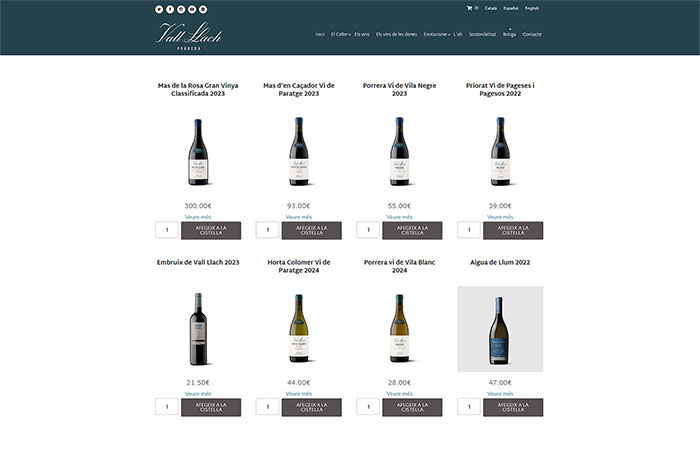Switch language to English
Screen dimensions: 700x467
(x=532, y=8)
